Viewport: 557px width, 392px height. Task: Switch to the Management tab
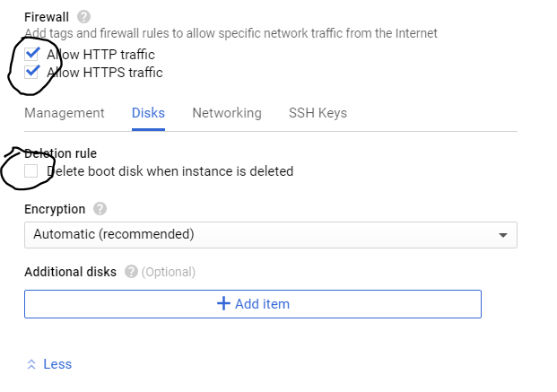click(x=65, y=113)
